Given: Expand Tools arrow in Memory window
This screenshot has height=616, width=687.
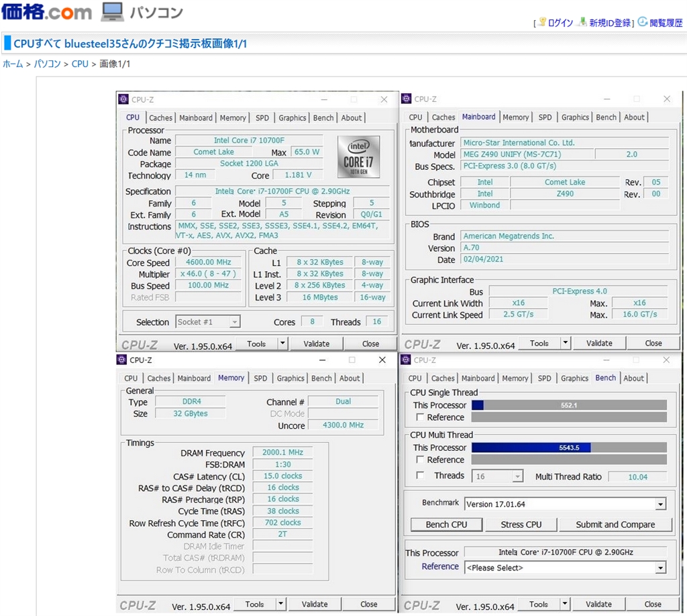Looking at the screenshot, I should [281, 604].
